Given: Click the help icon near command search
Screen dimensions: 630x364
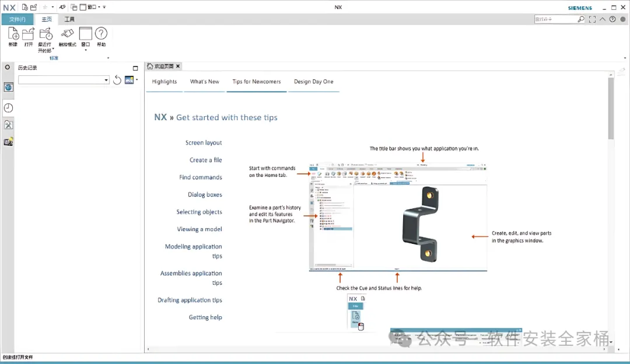Looking at the screenshot, I should (612, 19).
